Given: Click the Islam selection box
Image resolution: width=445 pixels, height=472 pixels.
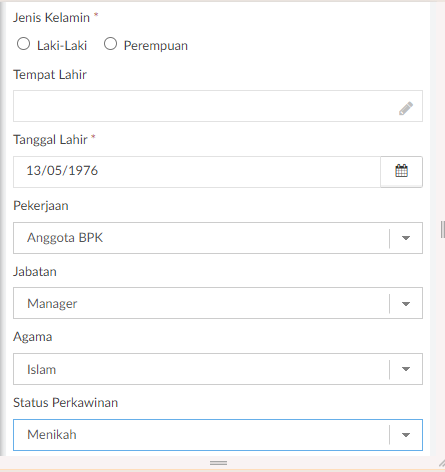Looking at the screenshot, I should pyautogui.click(x=218, y=369).
